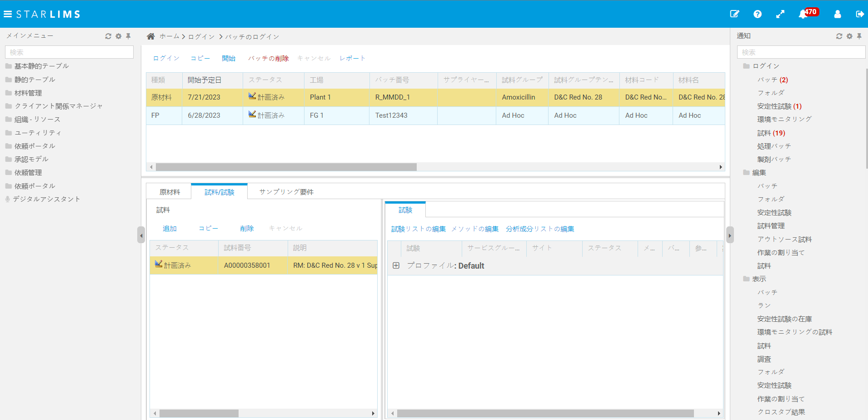
Task: Toggle fullscreen expand icon
Action: coord(780,14)
